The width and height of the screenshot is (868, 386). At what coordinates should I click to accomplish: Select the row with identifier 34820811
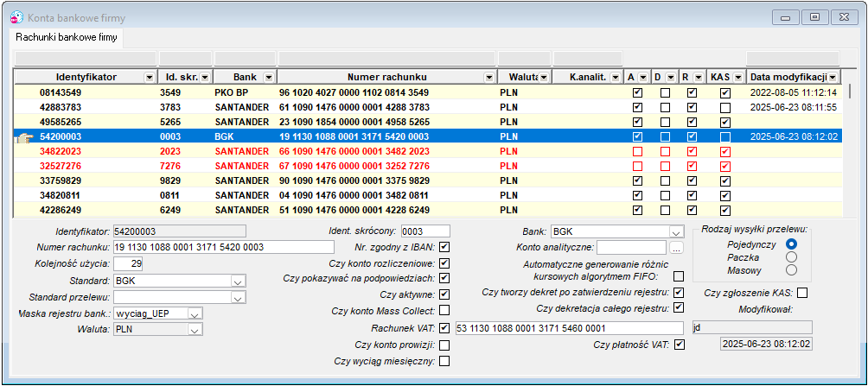tap(429, 195)
